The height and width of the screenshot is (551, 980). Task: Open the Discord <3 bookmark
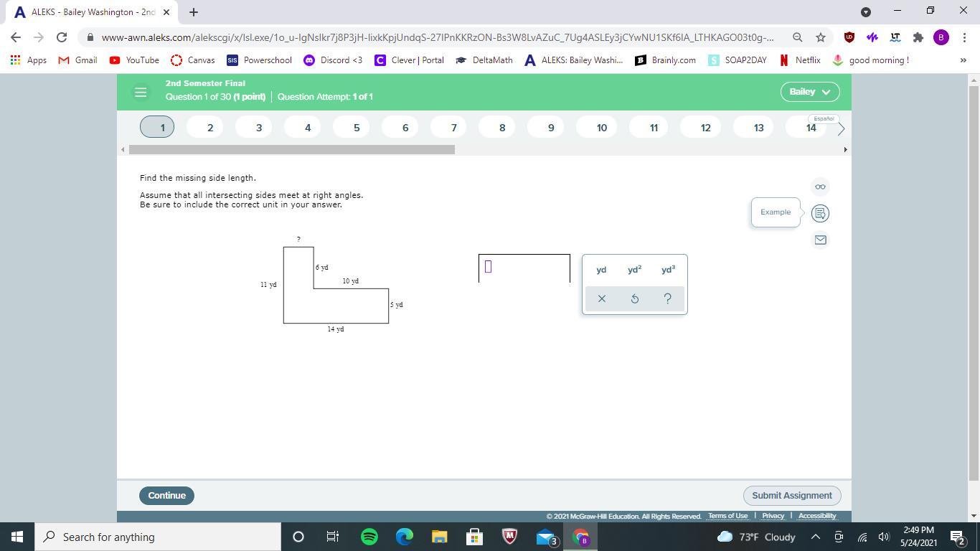click(333, 60)
